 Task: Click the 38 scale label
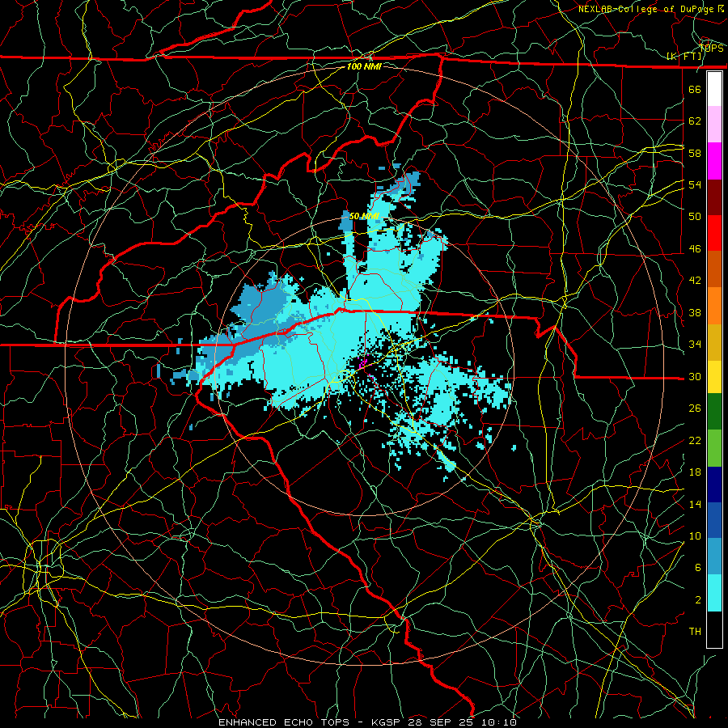click(x=695, y=312)
